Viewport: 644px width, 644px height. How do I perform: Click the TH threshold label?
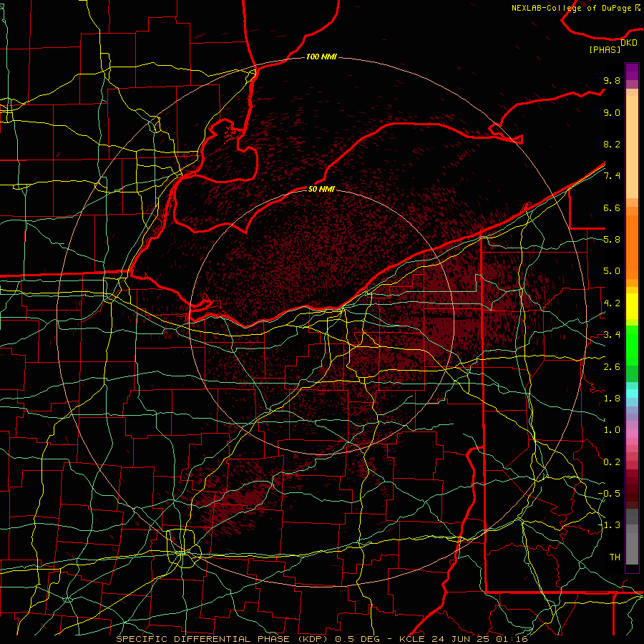point(615,557)
